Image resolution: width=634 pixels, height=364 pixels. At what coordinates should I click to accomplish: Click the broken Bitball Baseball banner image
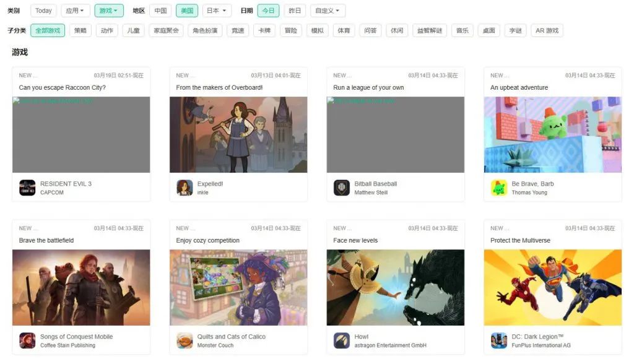click(x=396, y=135)
